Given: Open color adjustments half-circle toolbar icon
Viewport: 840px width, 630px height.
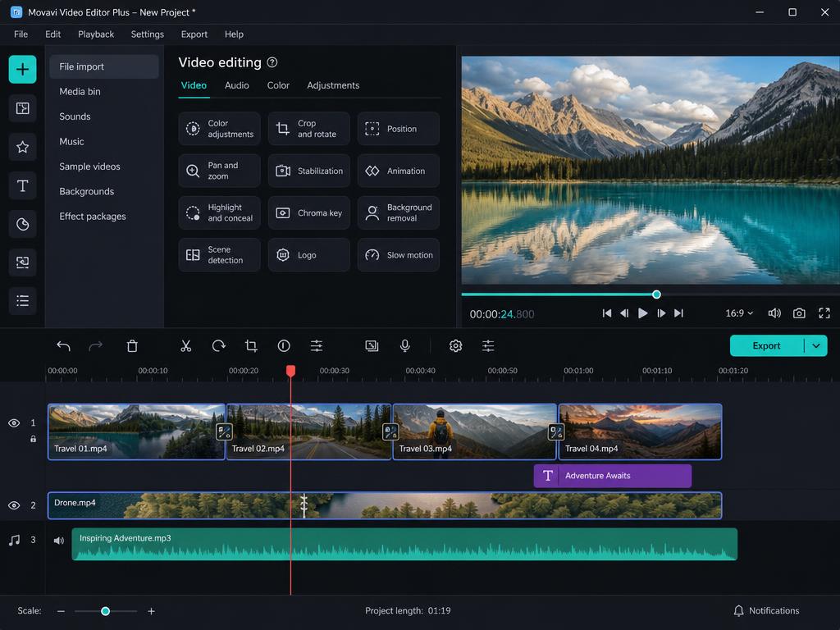Looking at the screenshot, I should tap(284, 346).
